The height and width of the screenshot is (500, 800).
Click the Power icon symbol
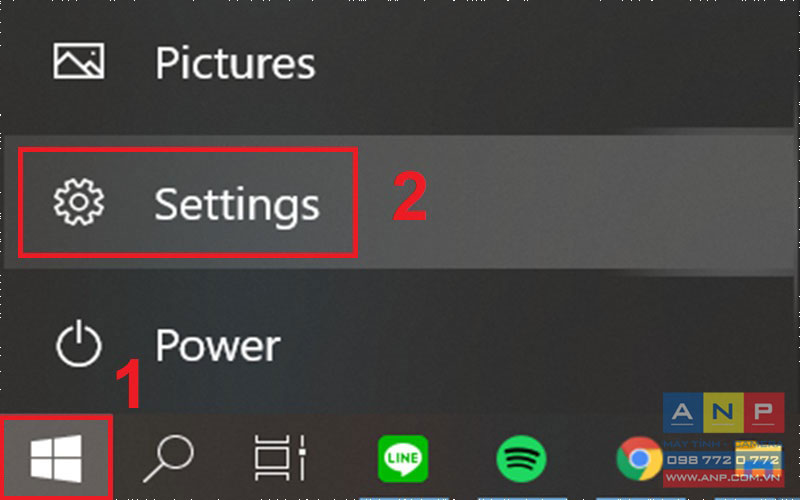[x=79, y=343]
